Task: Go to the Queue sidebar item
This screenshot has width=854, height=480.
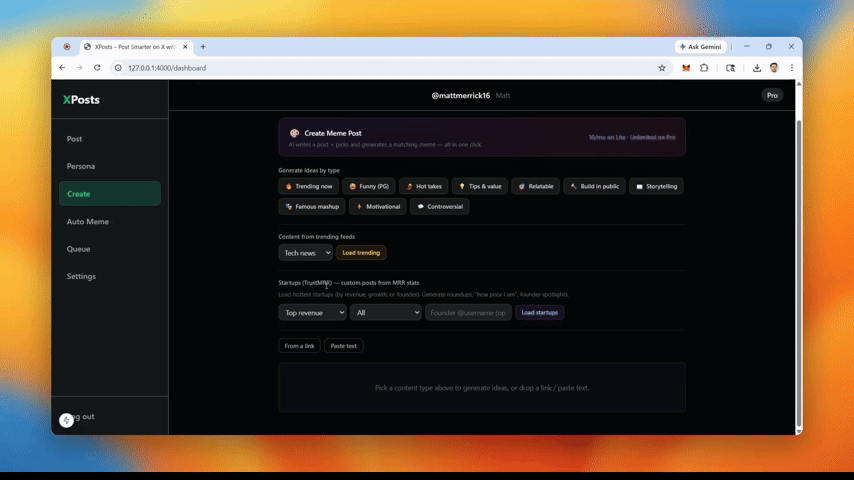Action: click(78, 249)
